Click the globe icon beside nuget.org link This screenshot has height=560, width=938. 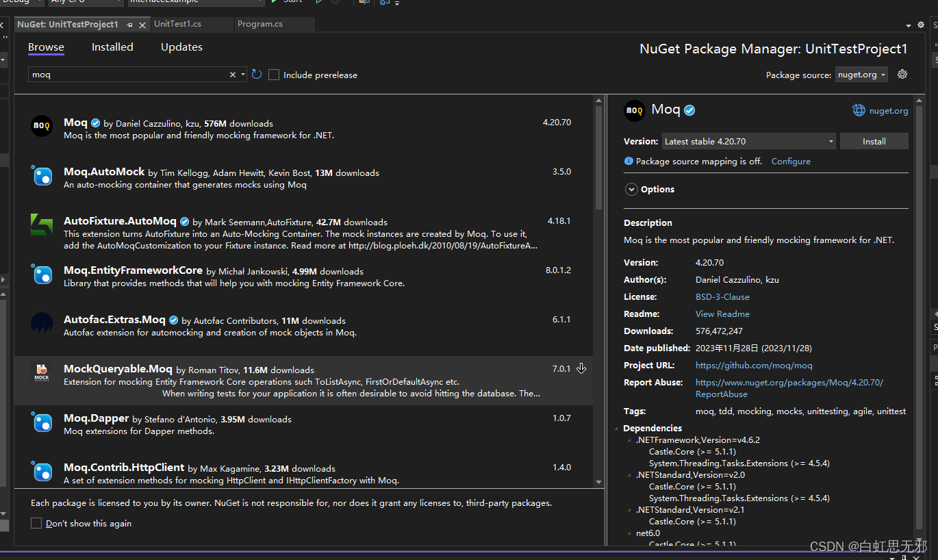point(859,110)
